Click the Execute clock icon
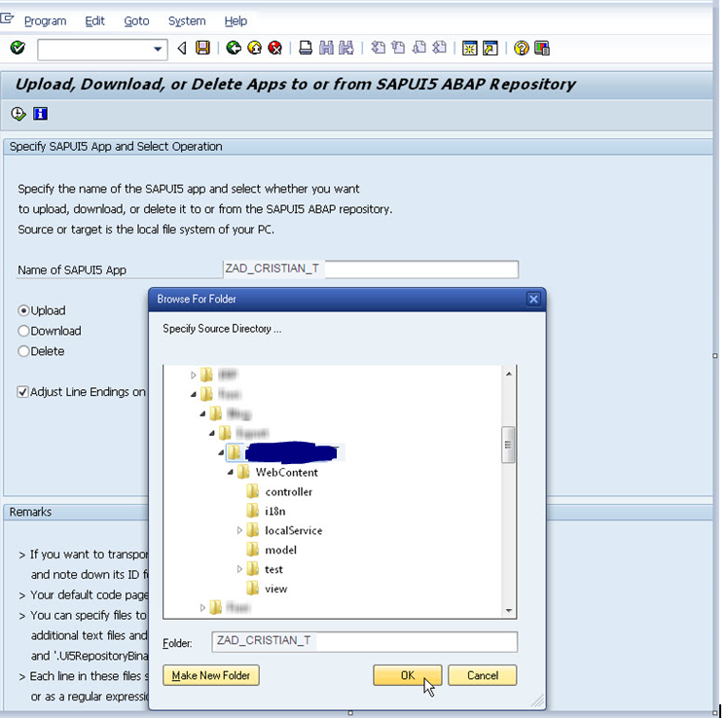The width and height of the screenshot is (728, 718). click(18, 114)
